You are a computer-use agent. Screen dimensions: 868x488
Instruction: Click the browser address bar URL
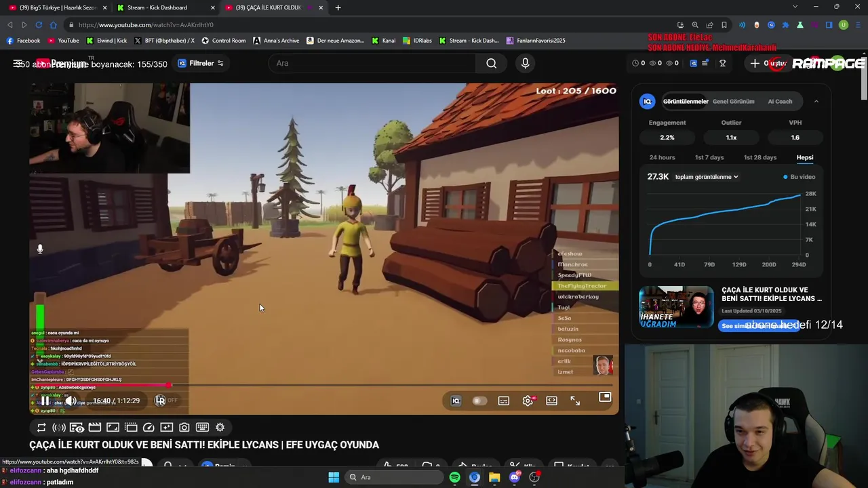146,25
